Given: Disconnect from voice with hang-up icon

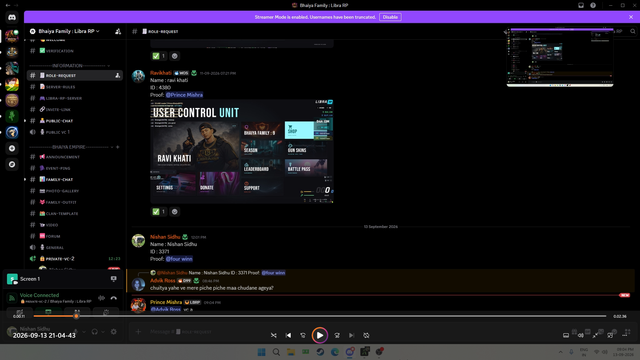Looking at the screenshot, I should pos(113,298).
